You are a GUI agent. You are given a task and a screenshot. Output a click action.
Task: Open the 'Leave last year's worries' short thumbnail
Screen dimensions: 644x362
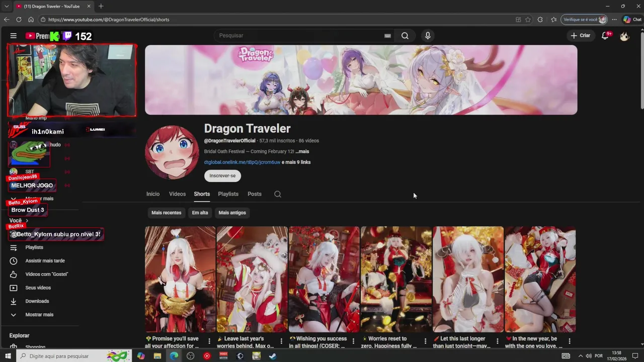[x=252, y=279]
